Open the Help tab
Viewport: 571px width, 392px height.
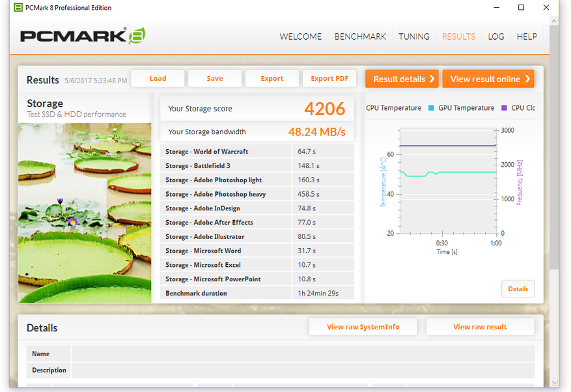click(527, 36)
